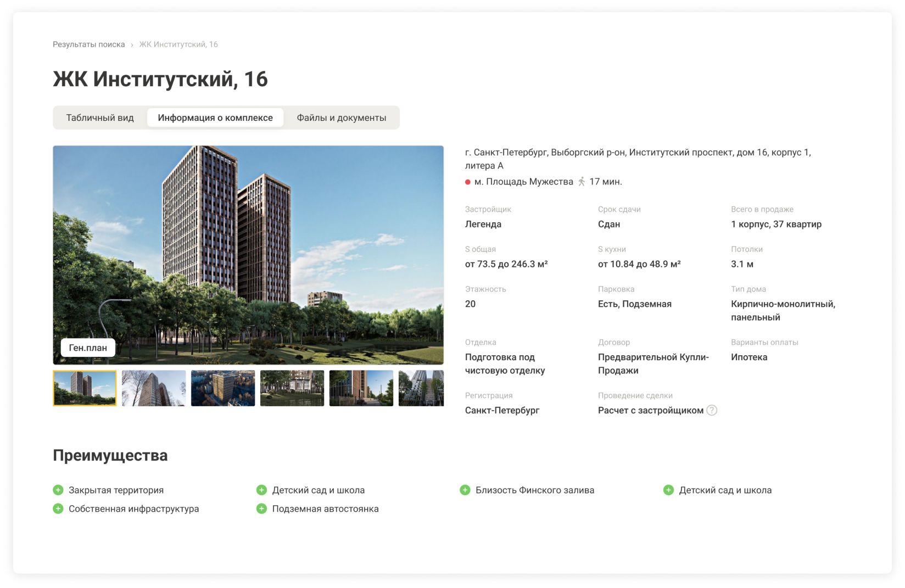Click the help icon near Расчет с застройщиком
This screenshot has width=905, height=588.
pos(712,410)
